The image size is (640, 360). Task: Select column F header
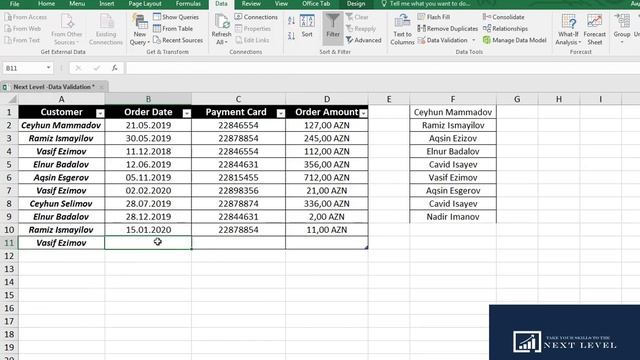453,99
